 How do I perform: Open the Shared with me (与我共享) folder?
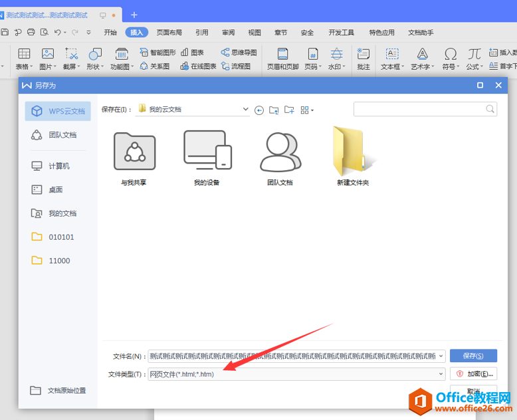(134, 159)
